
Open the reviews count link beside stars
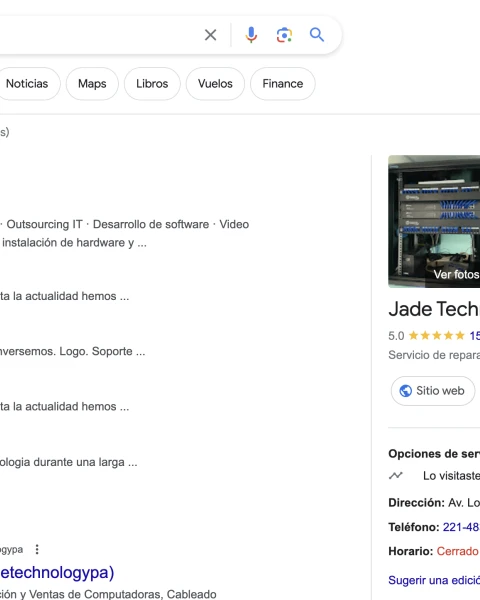[475, 336]
